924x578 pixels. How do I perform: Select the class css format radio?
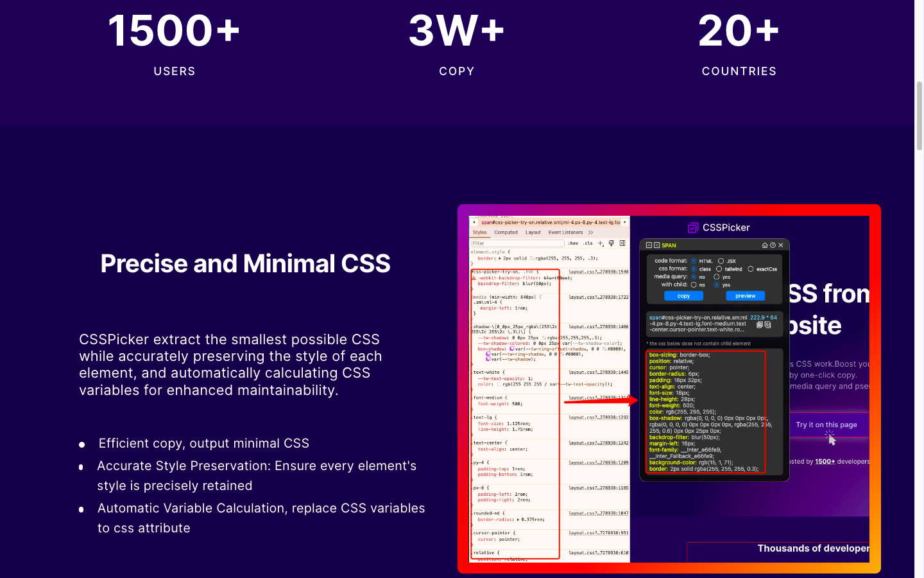pos(694,269)
